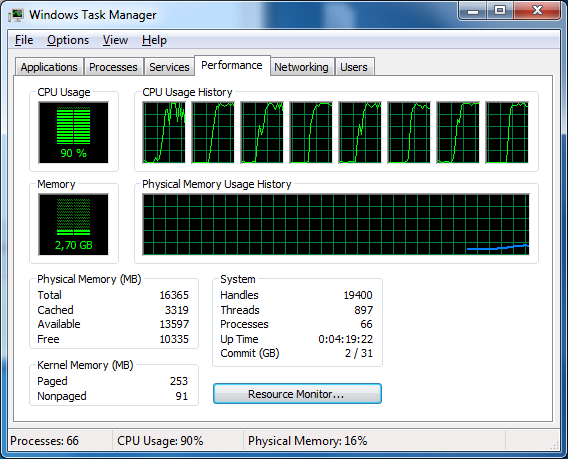Click the last CPU usage history graph
This screenshot has width=568, height=459.
[507, 133]
